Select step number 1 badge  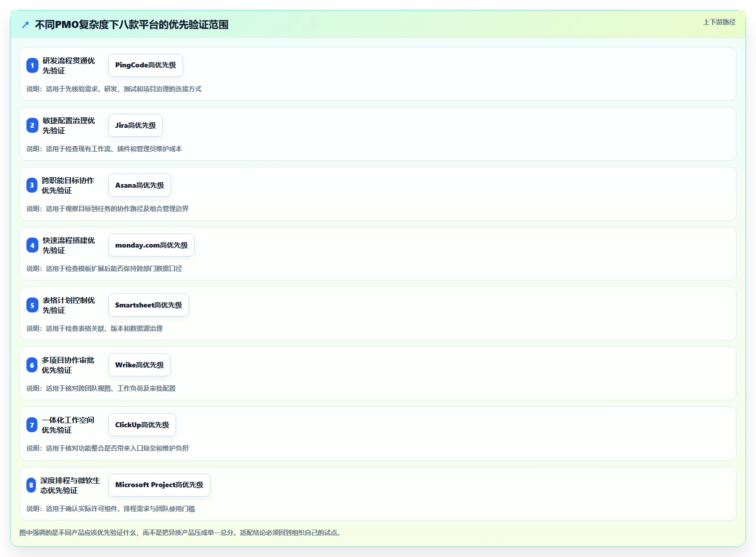point(32,65)
